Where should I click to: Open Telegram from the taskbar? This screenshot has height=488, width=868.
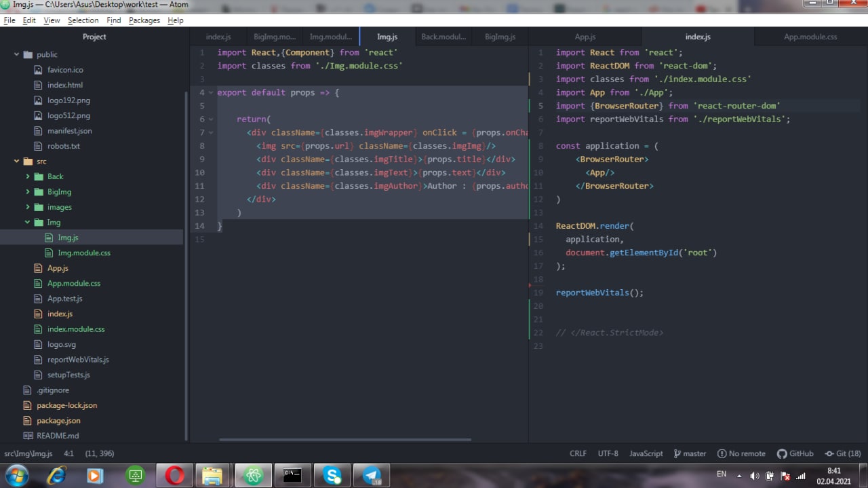point(372,475)
